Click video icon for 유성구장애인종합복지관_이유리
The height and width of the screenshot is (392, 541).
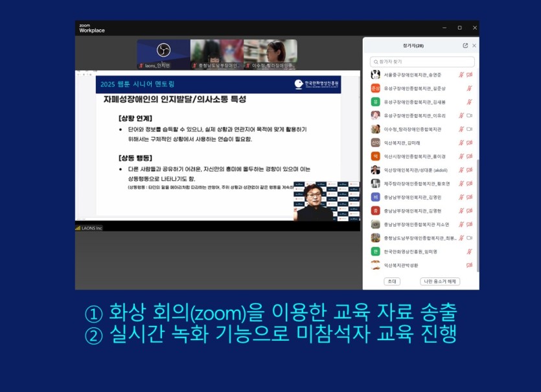(470, 115)
